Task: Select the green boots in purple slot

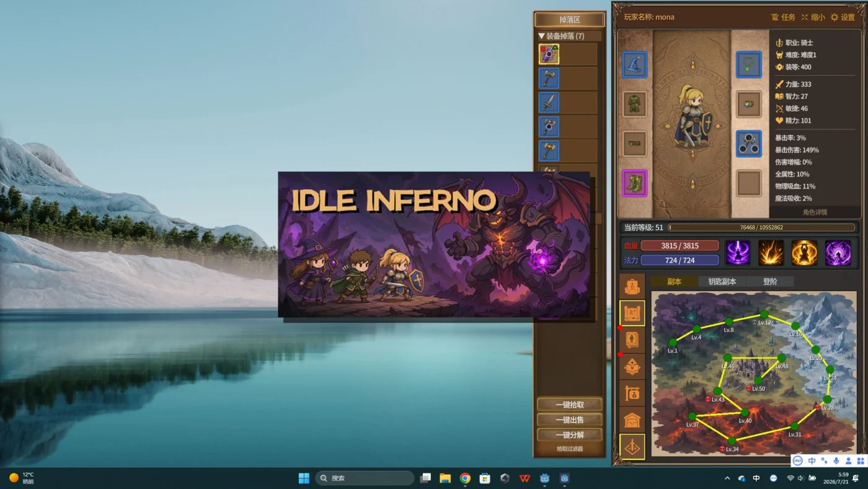Action: (634, 184)
